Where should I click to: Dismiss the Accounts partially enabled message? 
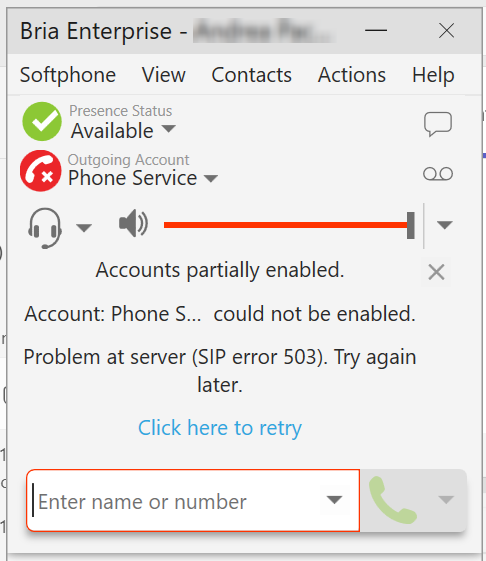pos(436,272)
